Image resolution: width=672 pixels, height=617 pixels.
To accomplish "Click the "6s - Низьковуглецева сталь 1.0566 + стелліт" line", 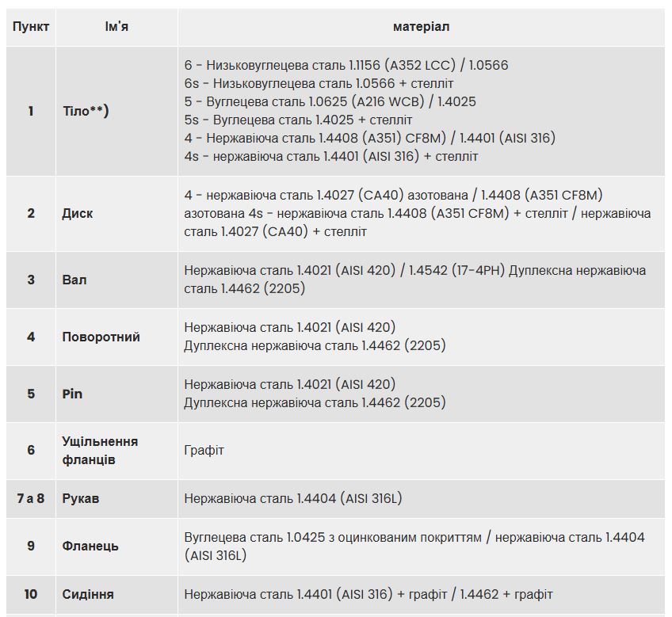I will tap(319, 83).
